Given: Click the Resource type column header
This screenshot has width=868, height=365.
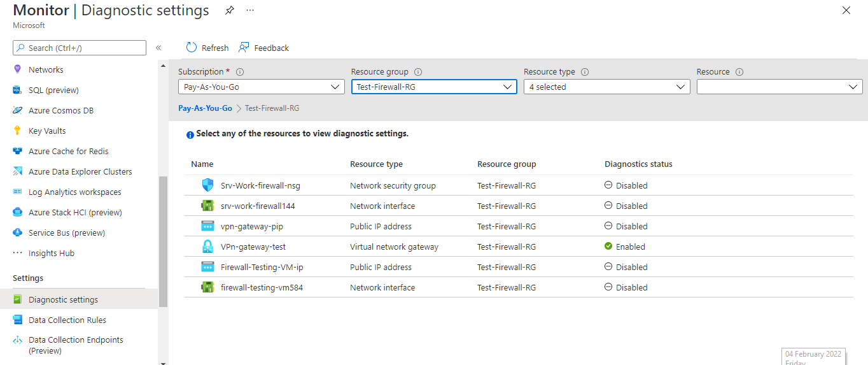Looking at the screenshot, I should [376, 164].
